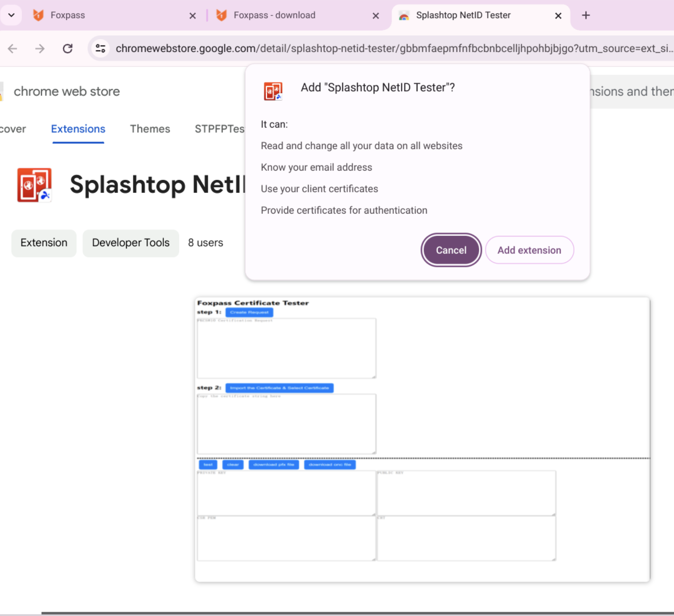The image size is (674, 616).
Task: Click the dialog title 'Add Splashtop NetID Tester?'
Action: click(x=378, y=87)
